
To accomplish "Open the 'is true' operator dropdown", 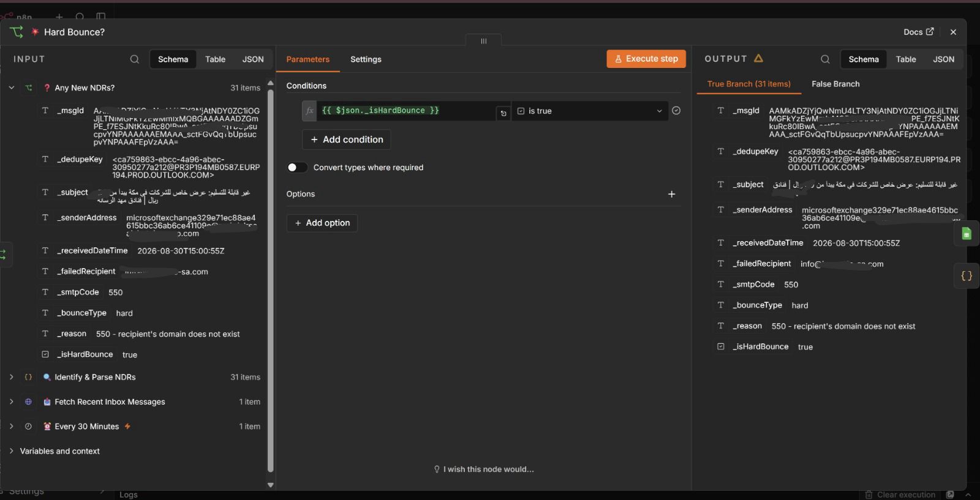I will (x=589, y=111).
